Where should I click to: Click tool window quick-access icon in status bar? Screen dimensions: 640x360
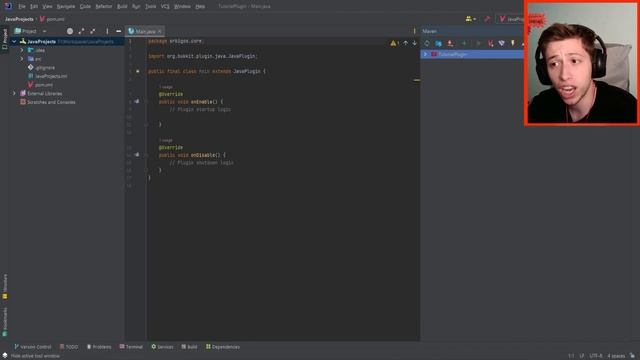(4, 356)
